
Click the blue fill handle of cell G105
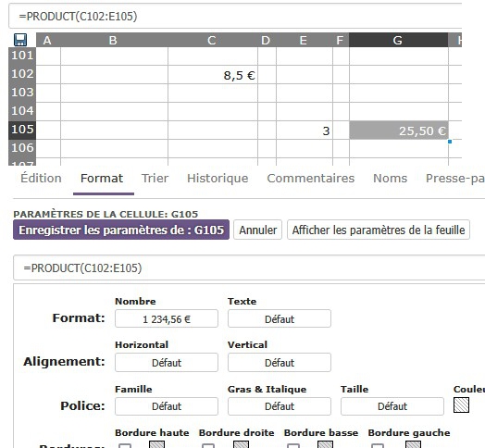pyautogui.click(x=450, y=142)
